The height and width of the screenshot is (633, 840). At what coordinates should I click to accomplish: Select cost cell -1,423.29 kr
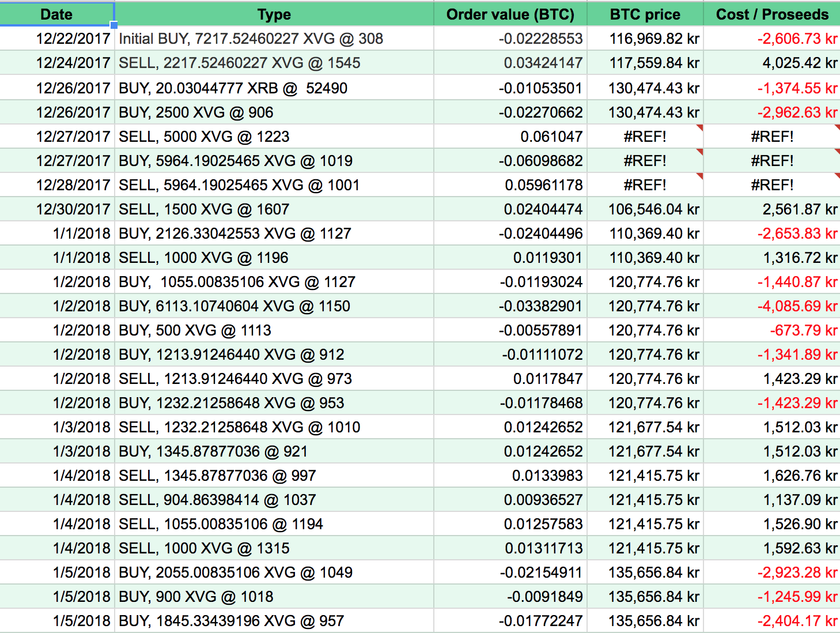coord(772,403)
